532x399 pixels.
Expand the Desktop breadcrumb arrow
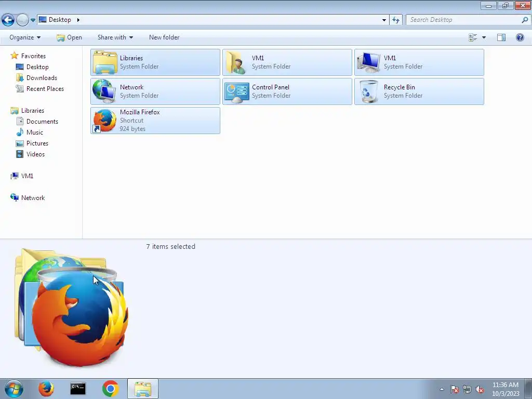pyautogui.click(x=78, y=20)
